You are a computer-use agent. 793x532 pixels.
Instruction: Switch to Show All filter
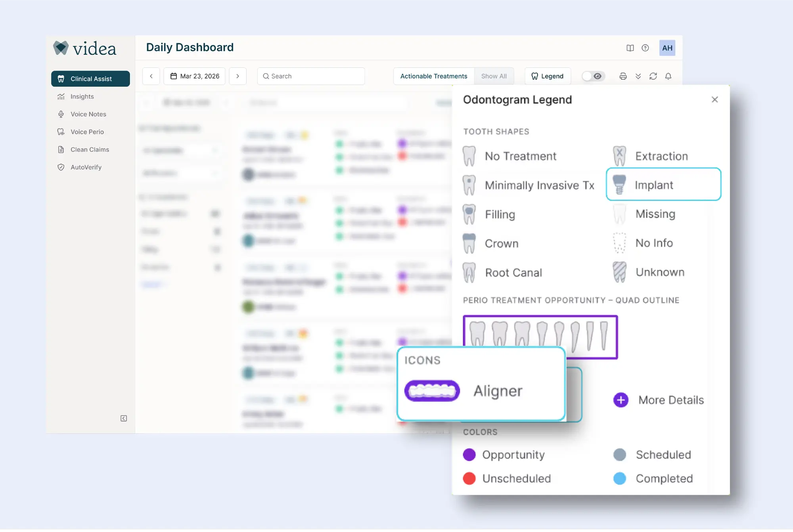pos(494,76)
